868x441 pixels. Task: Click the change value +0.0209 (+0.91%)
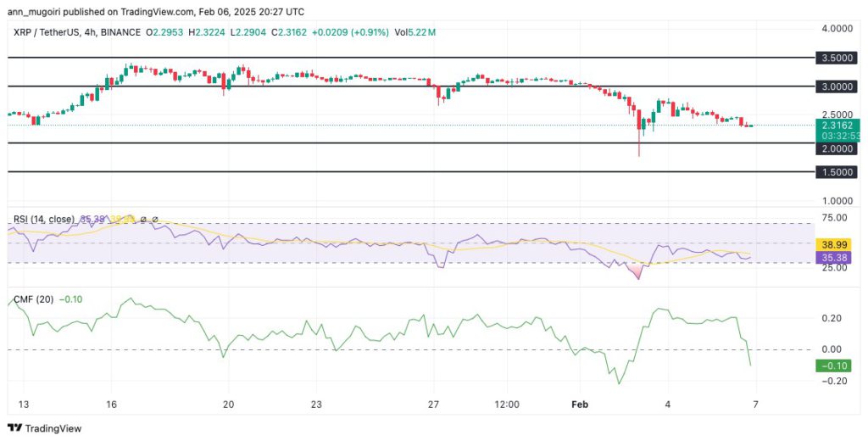tap(350, 33)
